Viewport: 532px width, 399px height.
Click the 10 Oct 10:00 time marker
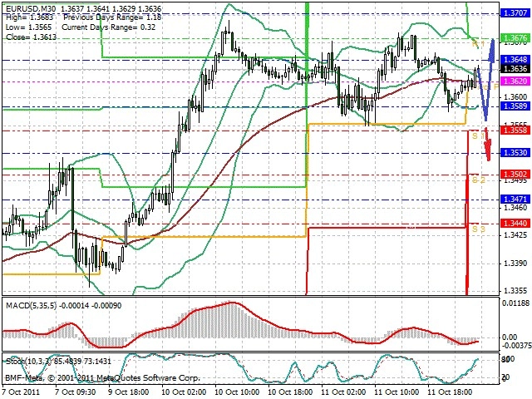tap(239, 392)
